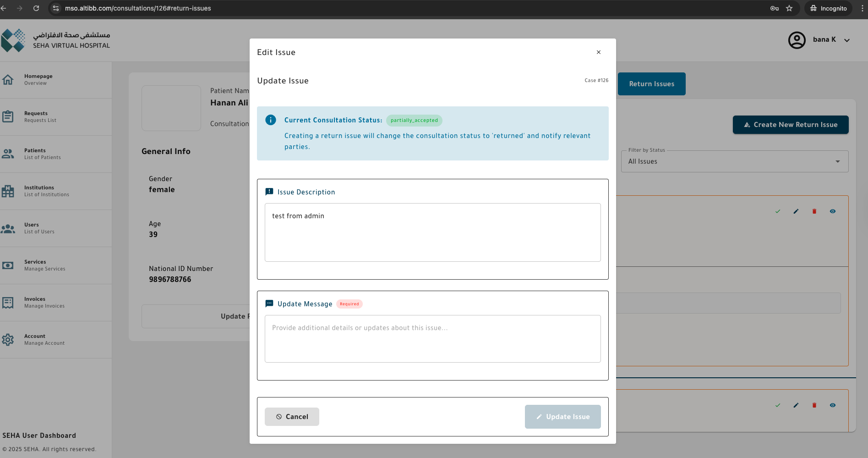Click the Invoices receipt icon

(x=8, y=303)
